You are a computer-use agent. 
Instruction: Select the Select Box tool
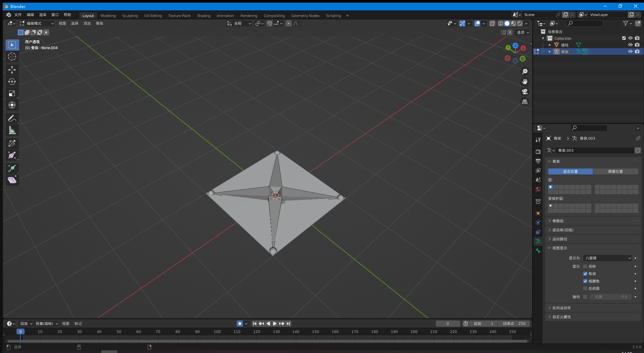pyautogui.click(x=12, y=45)
